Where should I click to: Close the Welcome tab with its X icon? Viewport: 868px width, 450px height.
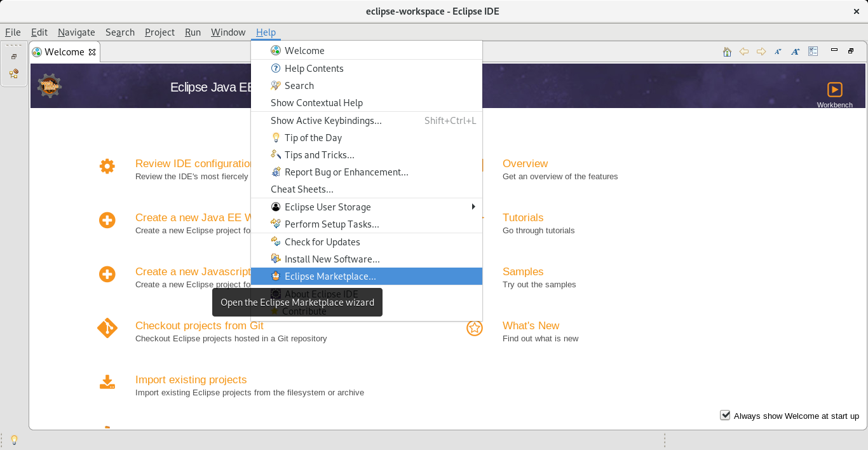[x=92, y=52]
